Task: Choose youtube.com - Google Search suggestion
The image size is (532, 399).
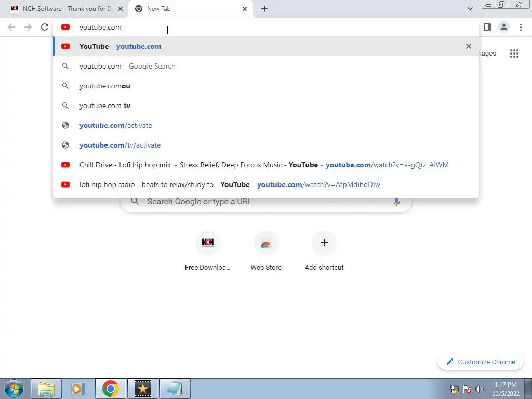Action: [266, 66]
